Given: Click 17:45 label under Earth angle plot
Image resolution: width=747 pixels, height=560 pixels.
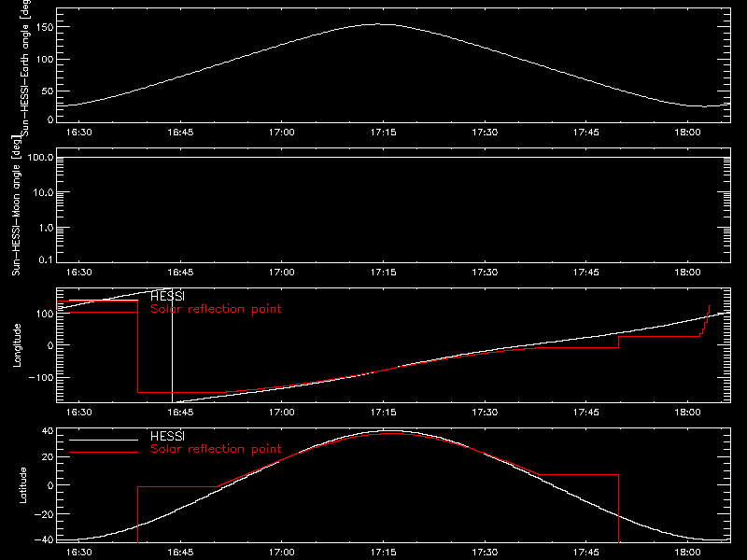Looking at the screenshot, I should (586, 133).
